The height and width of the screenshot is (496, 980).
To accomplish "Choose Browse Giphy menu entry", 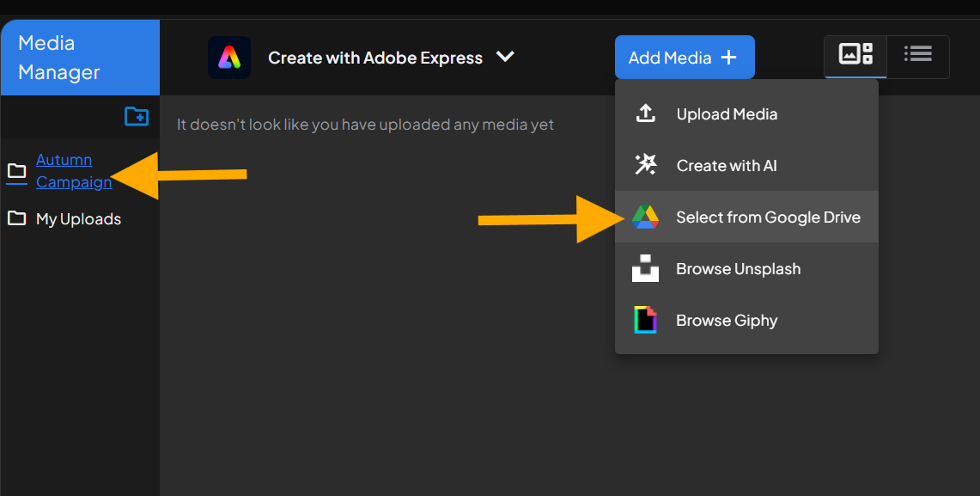I will (727, 321).
